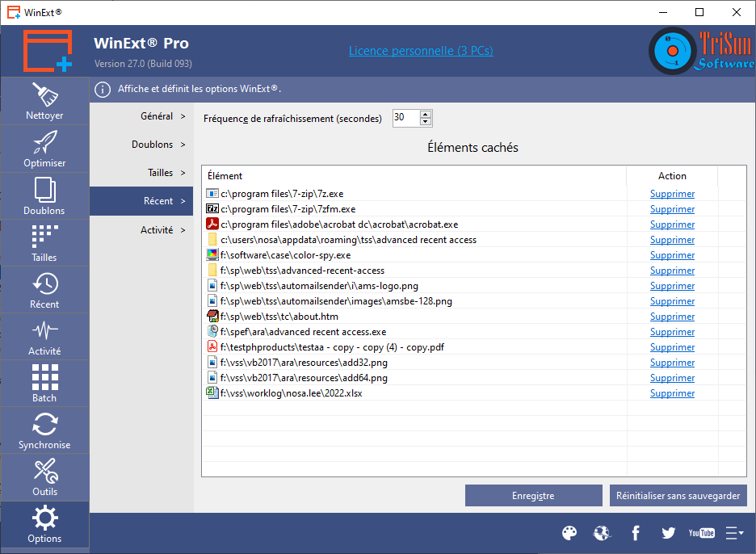The height and width of the screenshot is (554, 756).
Task: Click Supprimer for amsbe-128.png
Action: click(672, 301)
